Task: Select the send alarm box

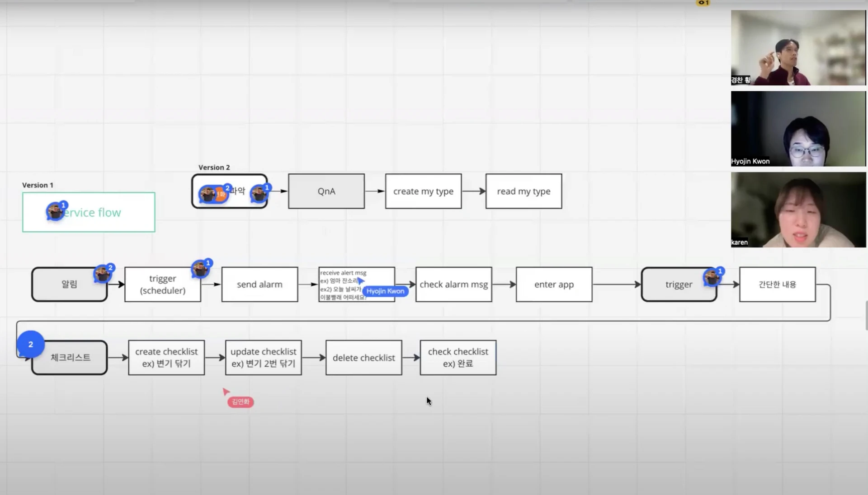Action: (x=259, y=284)
